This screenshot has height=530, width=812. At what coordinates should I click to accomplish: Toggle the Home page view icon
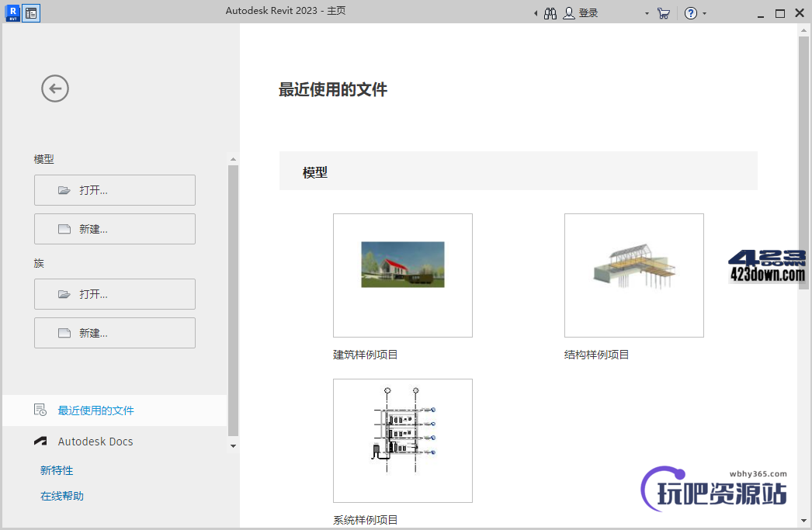(x=31, y=13)
